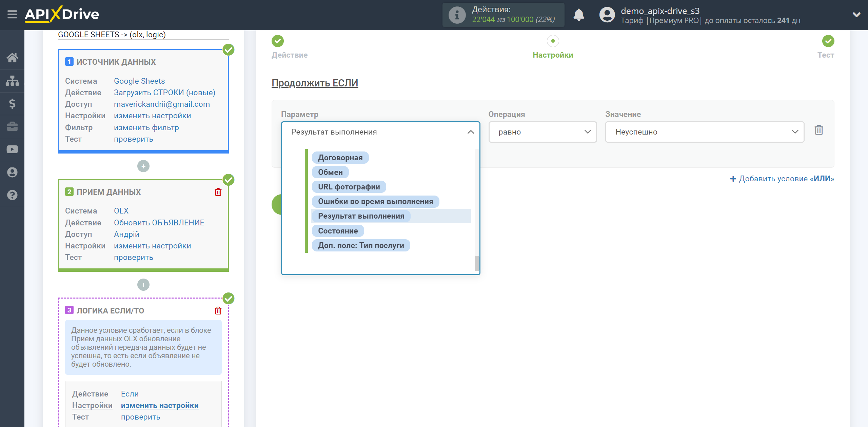
Task: Select Договорная option
Action: tap(340, 158)
